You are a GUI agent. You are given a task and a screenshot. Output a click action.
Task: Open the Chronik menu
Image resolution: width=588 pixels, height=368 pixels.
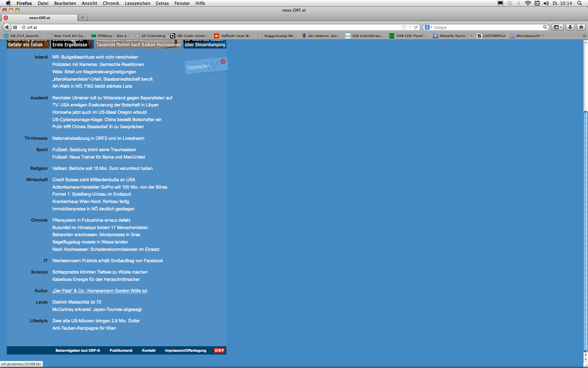[111, 3]
